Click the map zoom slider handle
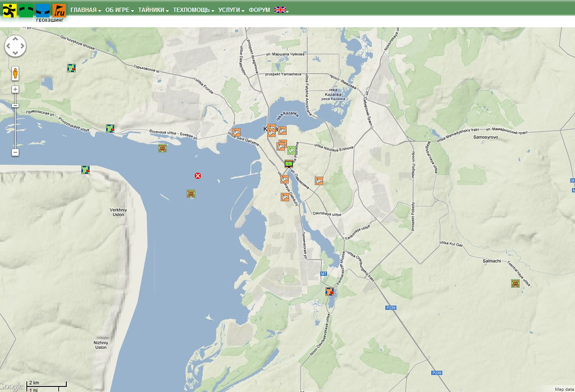This screenshot has width=575, height=392. (x=15, y=105)
